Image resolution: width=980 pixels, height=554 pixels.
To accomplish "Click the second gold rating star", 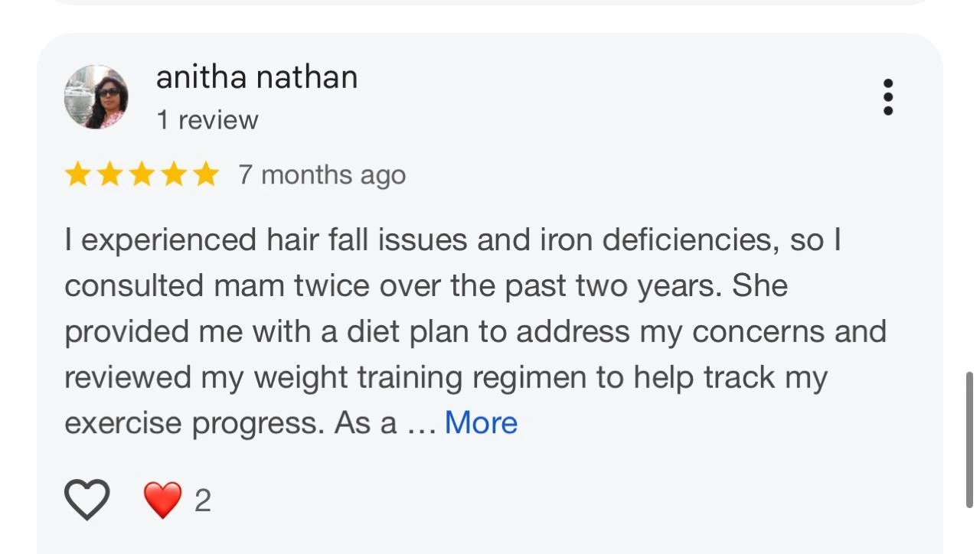I will pos(109,174).
